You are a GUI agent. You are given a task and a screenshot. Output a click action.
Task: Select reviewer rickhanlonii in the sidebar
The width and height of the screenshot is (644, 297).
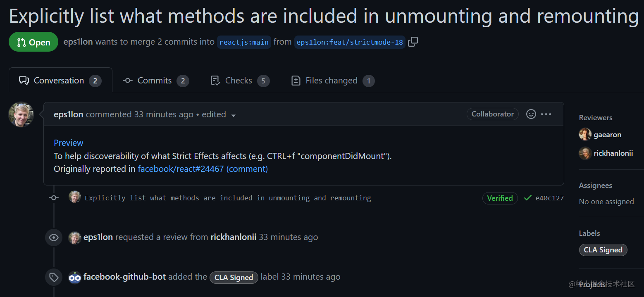click(x=613, y=153)
